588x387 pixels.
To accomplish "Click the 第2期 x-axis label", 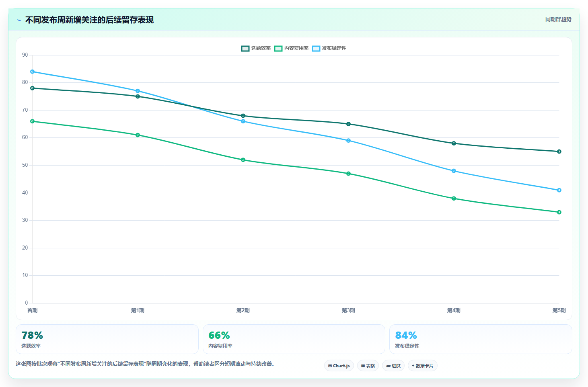I will coord(243,310).
